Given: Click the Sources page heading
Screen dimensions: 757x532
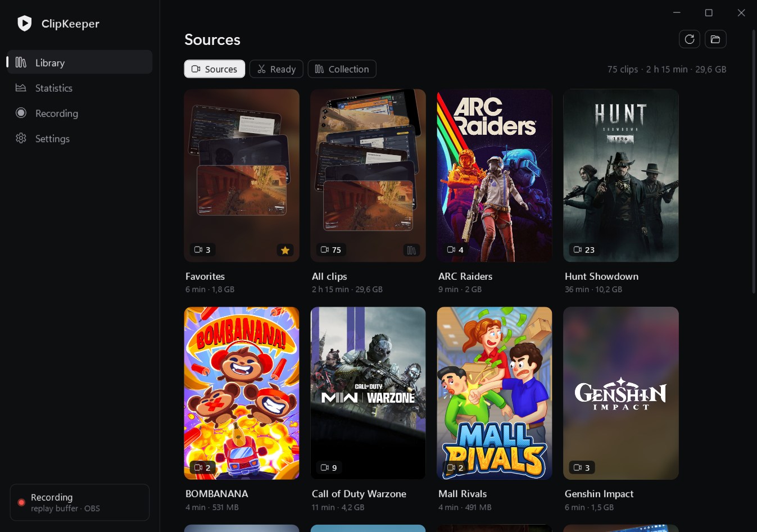Looking at the screenshot, I should click(212, 39).
